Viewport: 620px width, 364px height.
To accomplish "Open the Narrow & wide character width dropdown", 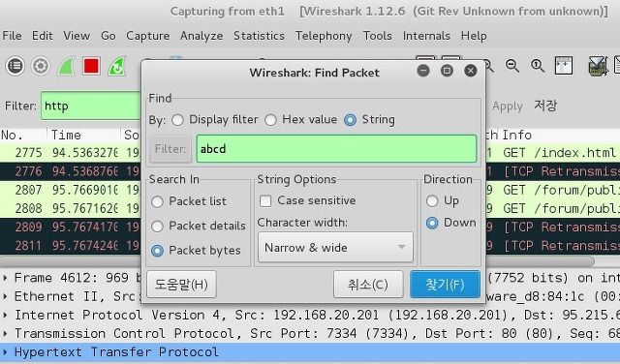I will [335, 248].
